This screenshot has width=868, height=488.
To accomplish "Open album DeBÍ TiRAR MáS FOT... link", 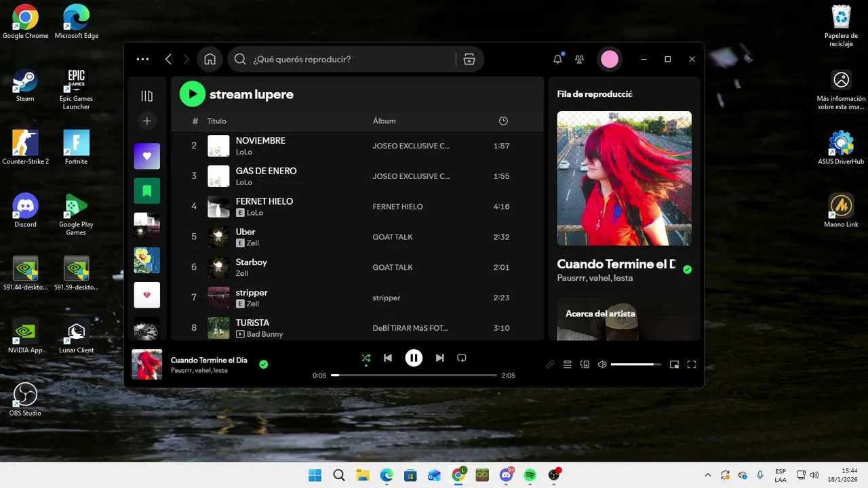I will pyautogui.click(x=410, y=328).
